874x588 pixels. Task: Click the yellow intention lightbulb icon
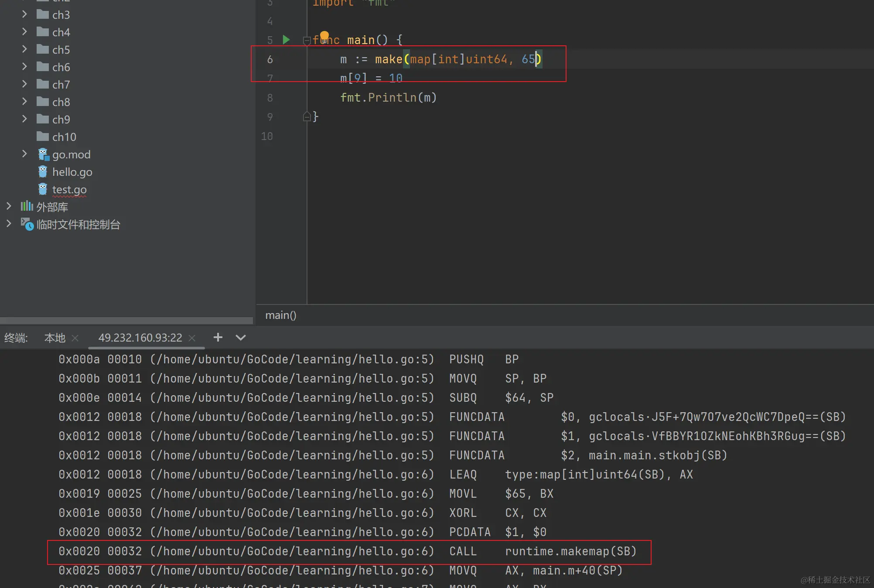click(x=324, y=36)
